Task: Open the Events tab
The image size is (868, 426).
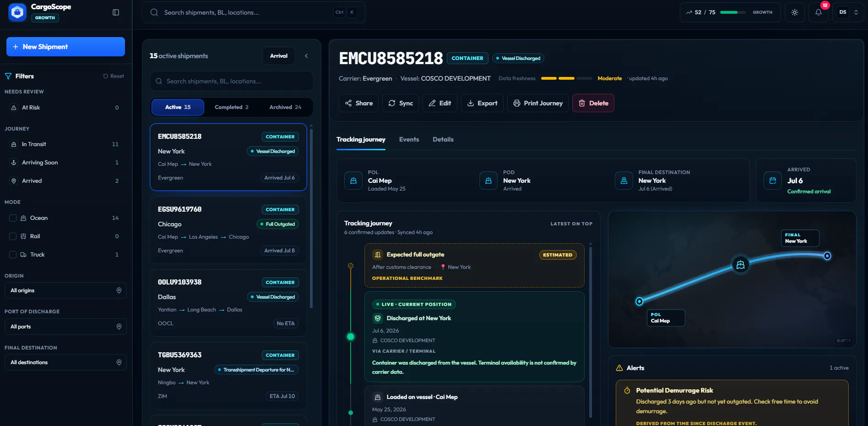Action: 409,140
